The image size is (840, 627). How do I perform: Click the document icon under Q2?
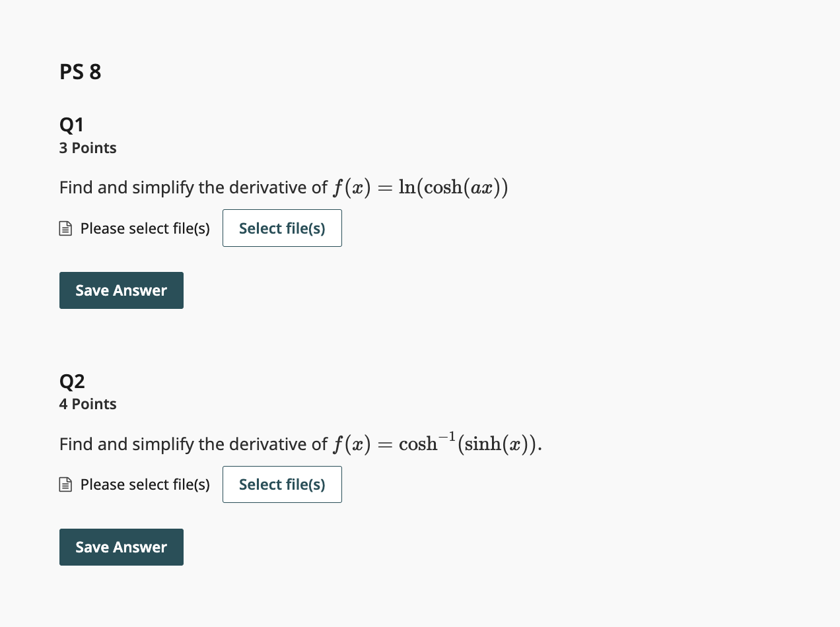pos(65,485)
